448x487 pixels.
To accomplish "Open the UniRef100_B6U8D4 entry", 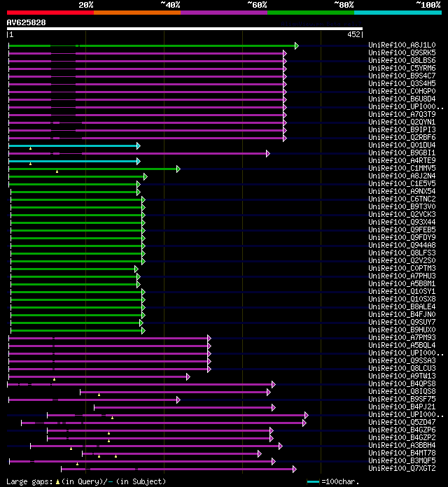I will click(402, 99).
